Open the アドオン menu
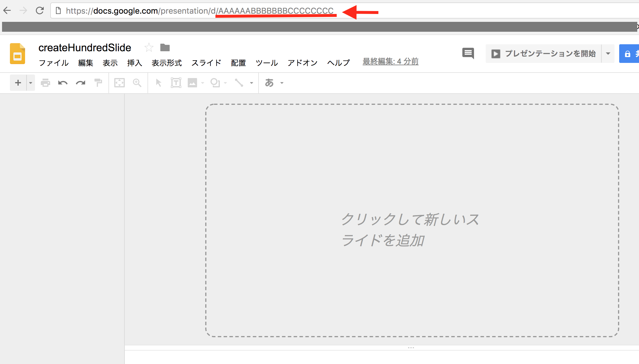Viewport: 639px width, 364px height. pos(302,63)
